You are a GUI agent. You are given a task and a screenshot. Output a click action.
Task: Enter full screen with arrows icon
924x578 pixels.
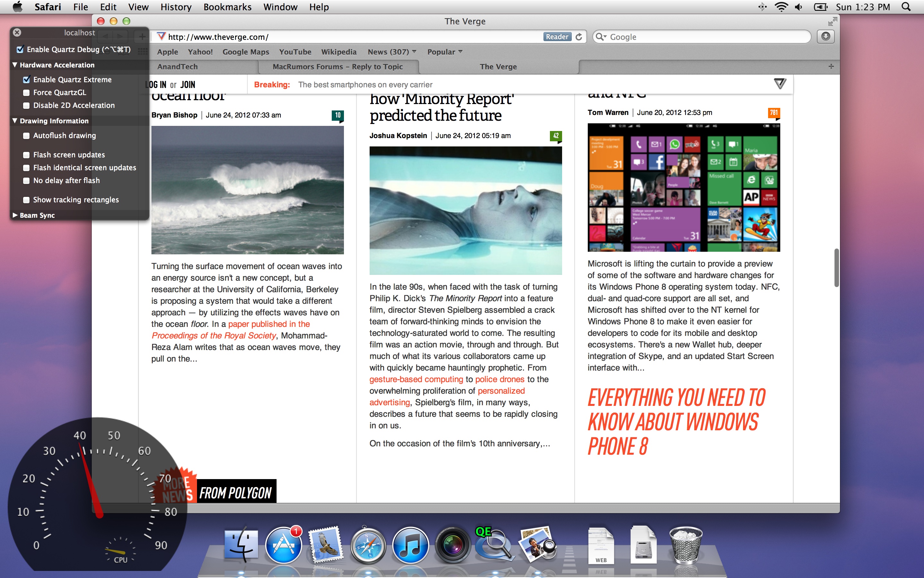pyautogui.click(x=833, y=22)
